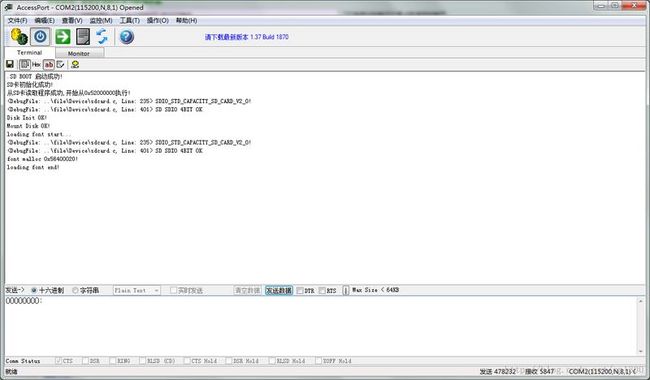Image resolution: width=650 pixels, height=380 pixels.
Task: Click the small button before Max Size
Action: click(x=345, y=290)
